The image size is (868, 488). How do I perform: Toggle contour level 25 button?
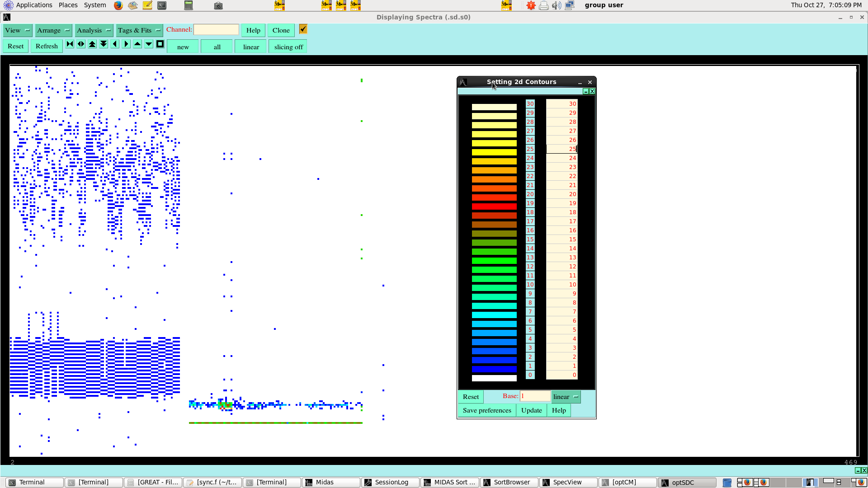pyautogui.click(x=530, y=149)
